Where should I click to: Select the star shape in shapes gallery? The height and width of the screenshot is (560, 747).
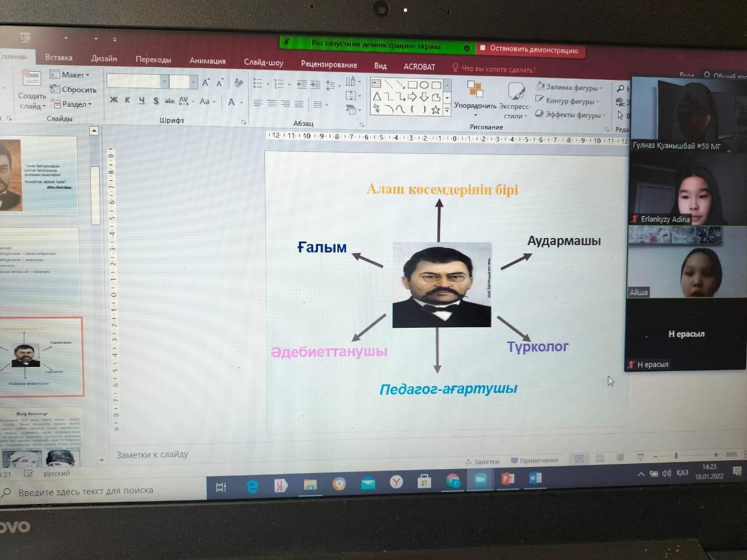[x=435, y=110]
